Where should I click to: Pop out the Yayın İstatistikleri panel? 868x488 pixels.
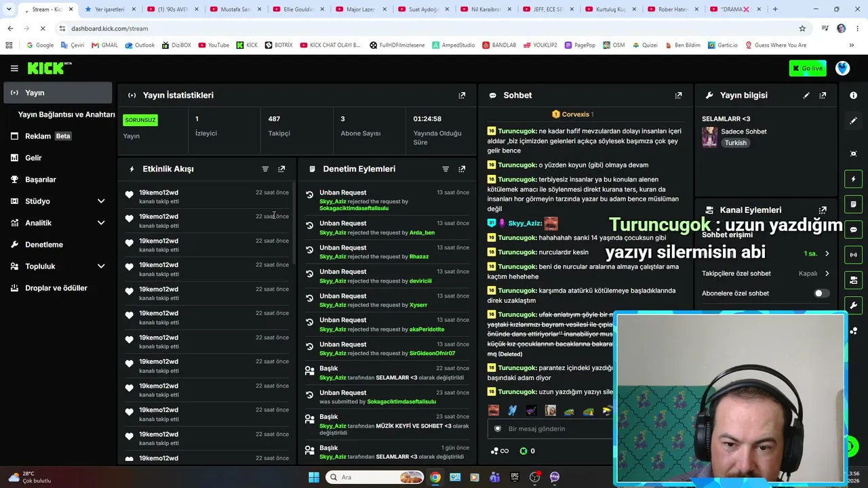pos(462,96)
